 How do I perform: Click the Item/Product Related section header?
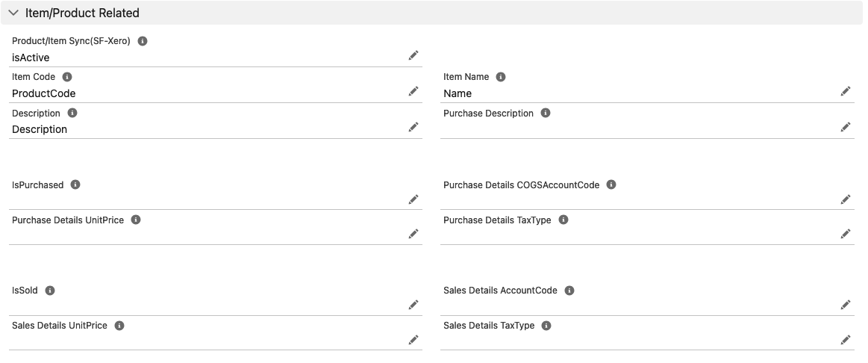point(82,13)
